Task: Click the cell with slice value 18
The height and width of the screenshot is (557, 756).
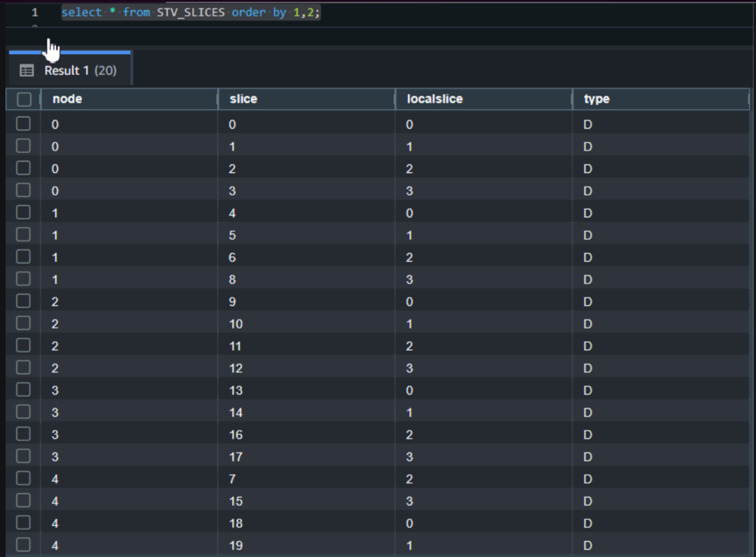Action: click(236, 523)
